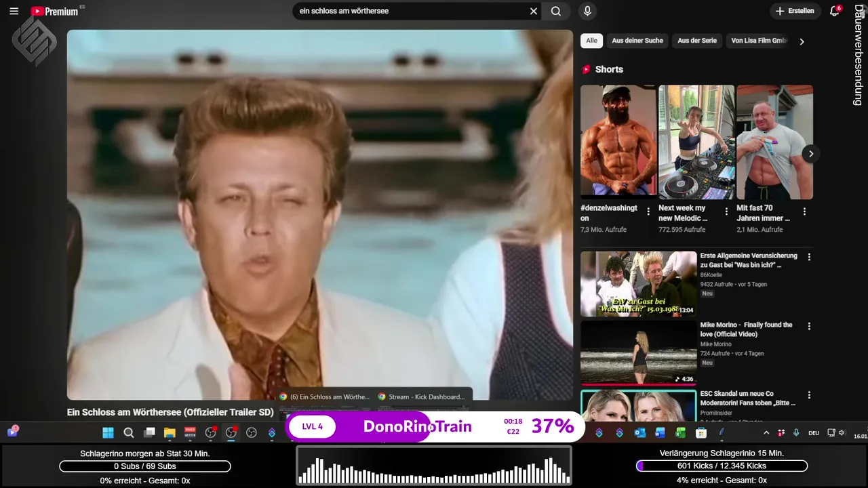Click the Erstellen create button
Image resolution: width=868 pixels, height=488 pixels.
[x=795, y=11]
